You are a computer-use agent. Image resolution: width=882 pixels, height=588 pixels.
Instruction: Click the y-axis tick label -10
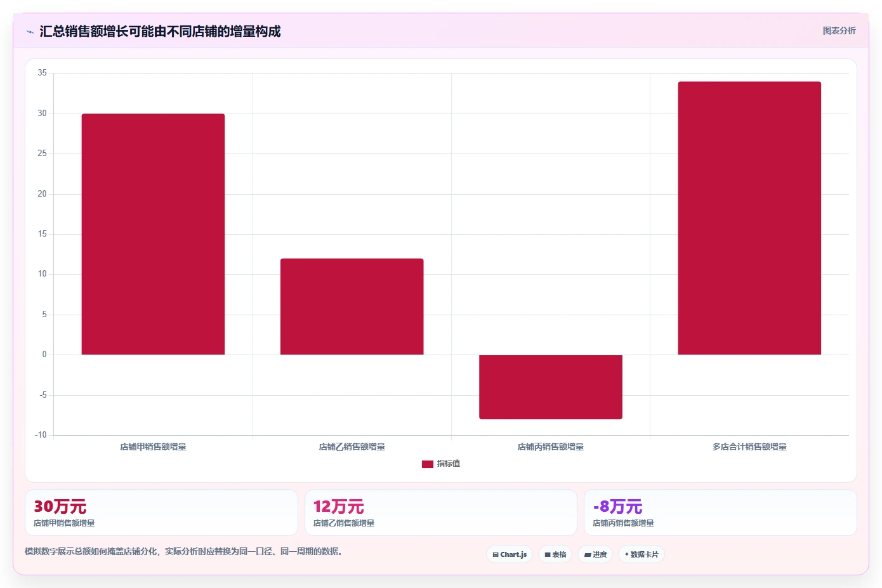tap(41, 435)
